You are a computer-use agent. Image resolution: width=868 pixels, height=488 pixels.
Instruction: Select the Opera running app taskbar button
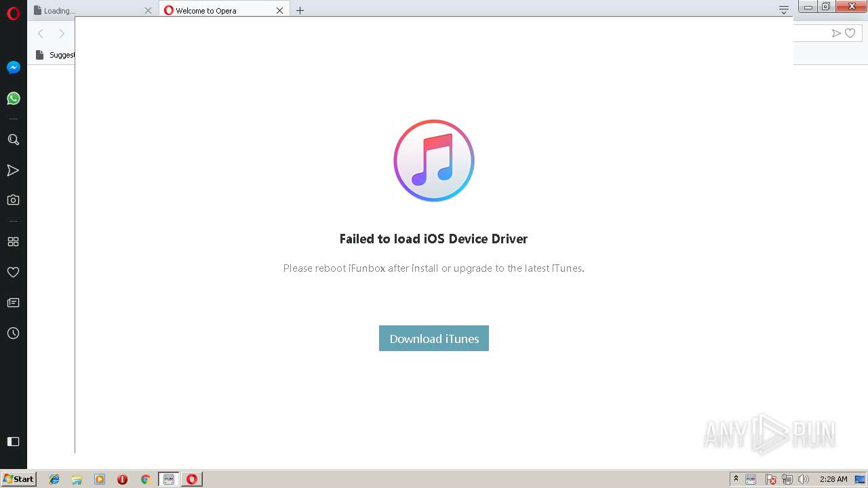(192, 479)
